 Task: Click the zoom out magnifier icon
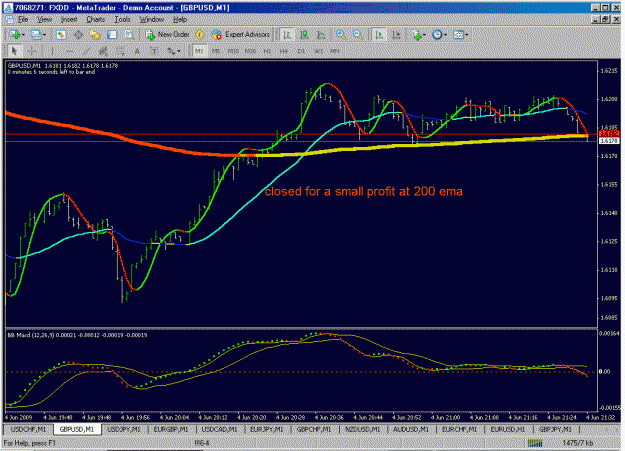(358, 35)
